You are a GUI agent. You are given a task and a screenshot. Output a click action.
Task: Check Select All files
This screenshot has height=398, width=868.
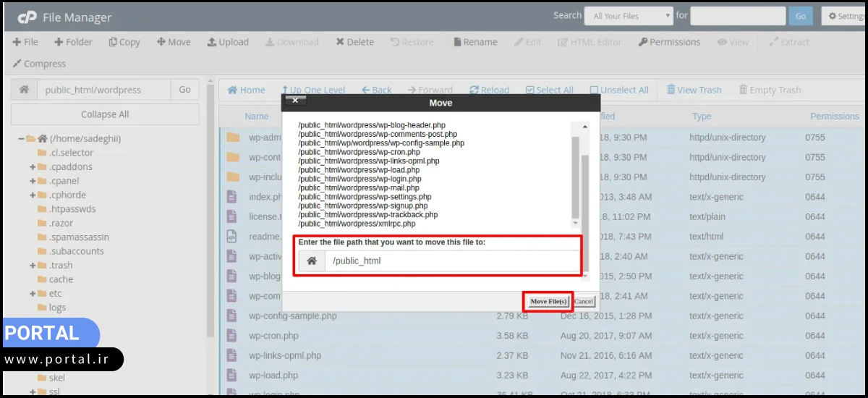pos(549,90)
